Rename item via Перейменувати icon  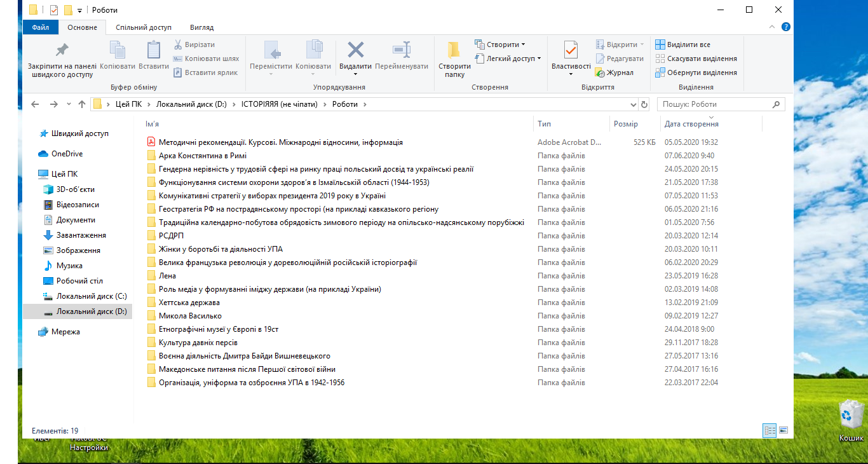click(x=402, y=50)
